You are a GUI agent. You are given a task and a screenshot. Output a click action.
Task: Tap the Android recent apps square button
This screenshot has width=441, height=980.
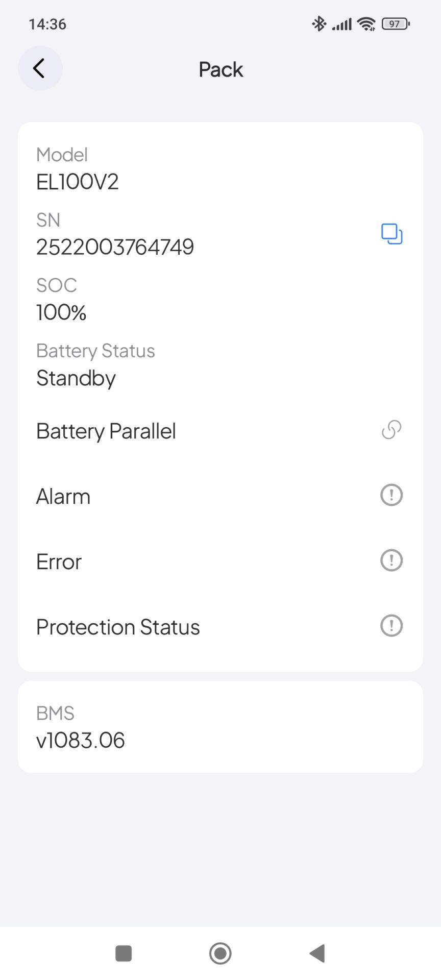[124, 953]
